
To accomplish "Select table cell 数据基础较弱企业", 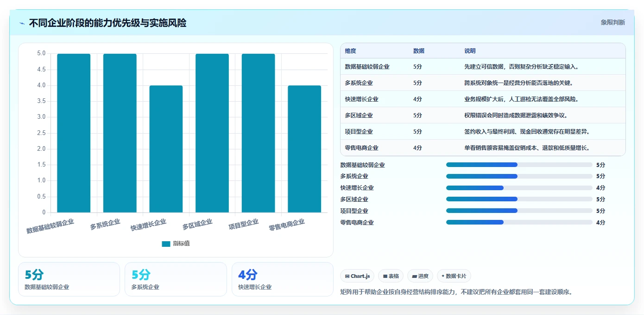I will coord(367,67).
